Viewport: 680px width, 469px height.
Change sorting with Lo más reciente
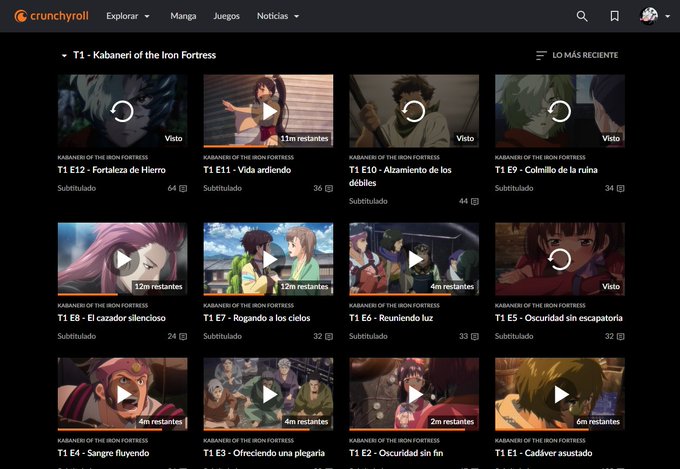pyautogui.click(x=577, y=55)
